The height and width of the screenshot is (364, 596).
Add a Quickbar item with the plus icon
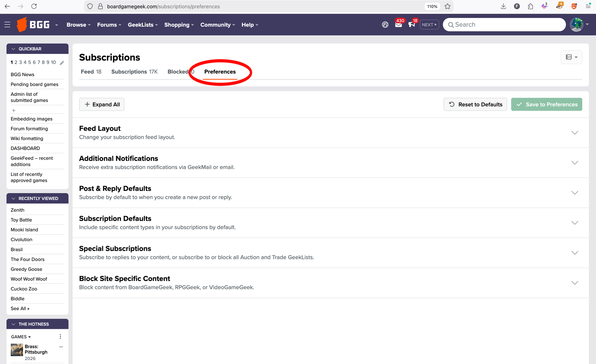[x=14, y=110]
